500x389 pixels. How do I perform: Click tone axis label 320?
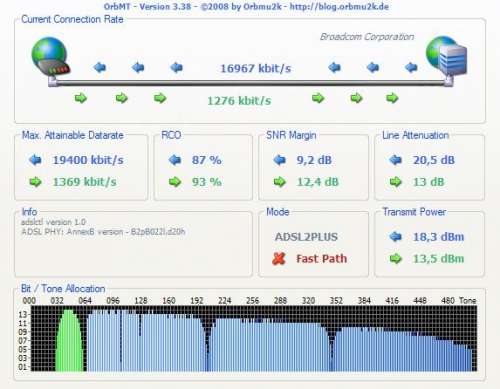[x=308, y=301]
